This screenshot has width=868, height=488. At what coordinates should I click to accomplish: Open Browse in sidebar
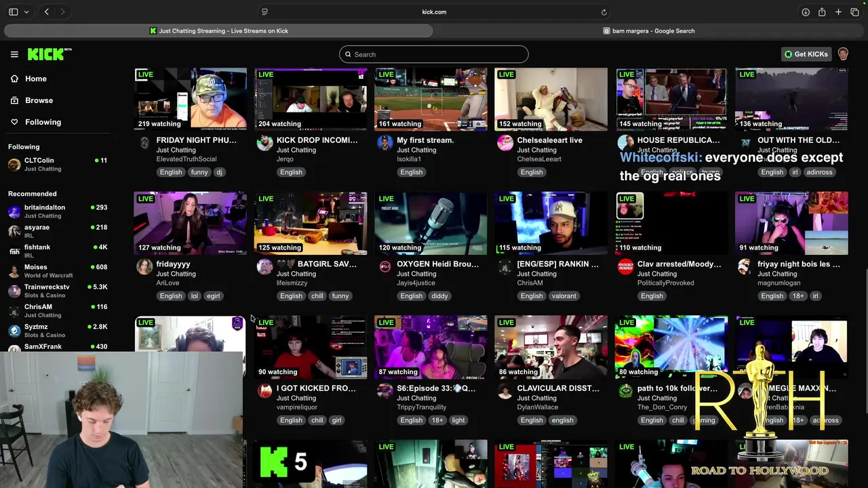tap(39, 100)
